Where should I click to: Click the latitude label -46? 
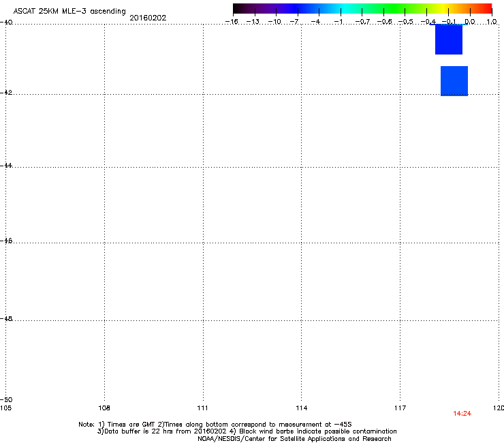(6, 241)
